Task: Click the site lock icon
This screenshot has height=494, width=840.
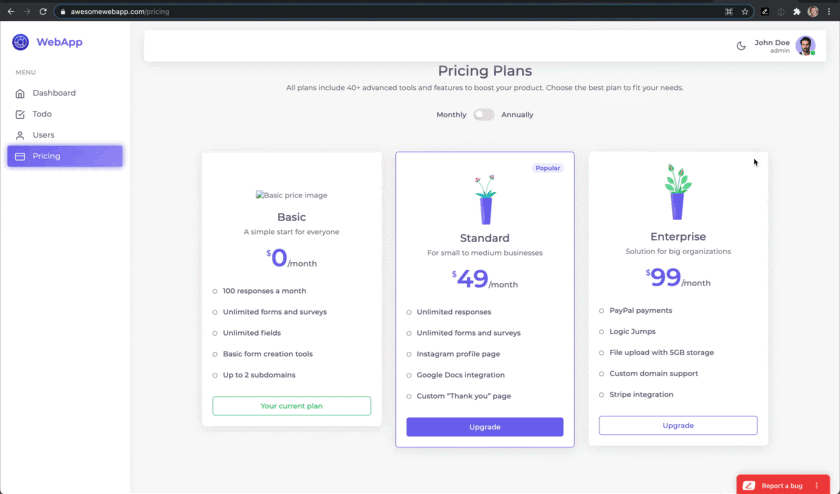Action: (63, 11)
